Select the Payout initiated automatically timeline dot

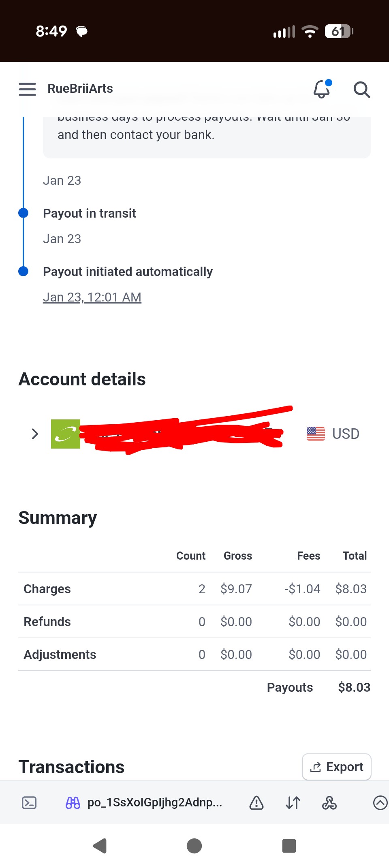pyautogui.click(x=24, y=272)
